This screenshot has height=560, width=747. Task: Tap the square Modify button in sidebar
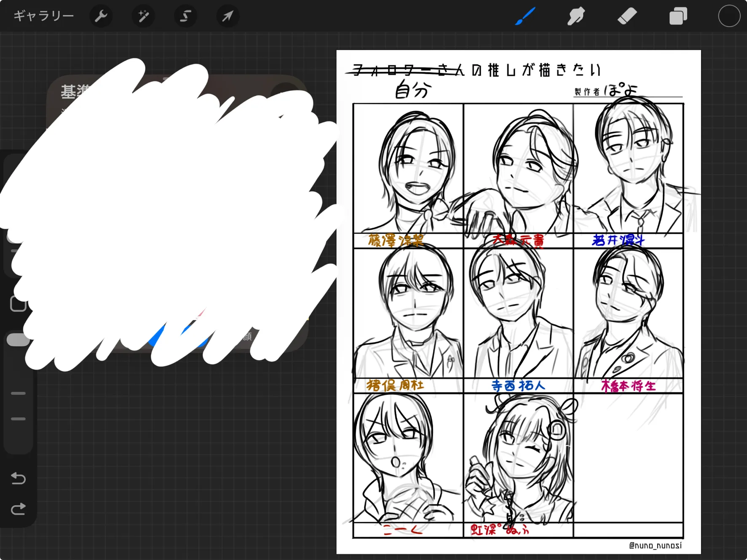click(x=18, y=303)
